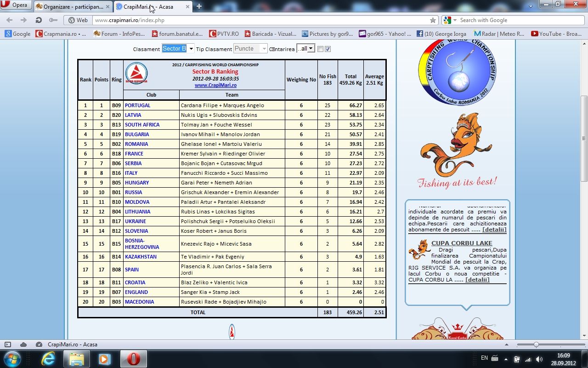
Task: Open the Clasament Sector B dropdown
Action: point(178,49)
